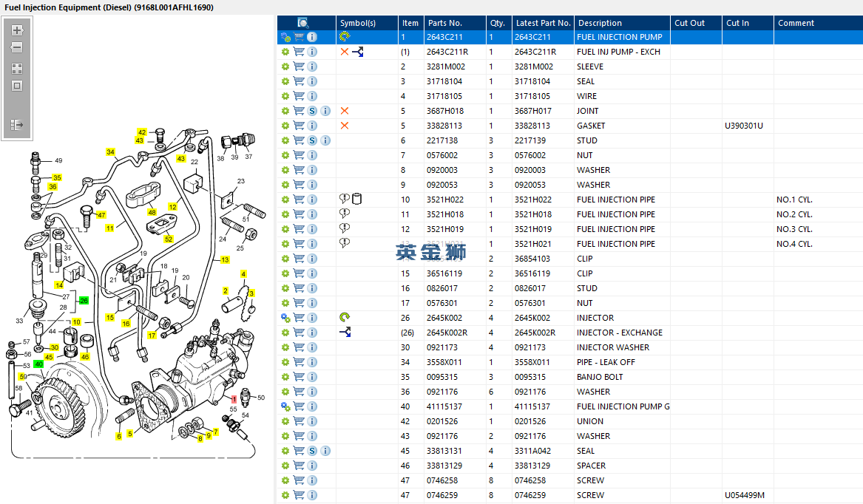Click the NO.4 CYL. comment cell

pos(795,245)
